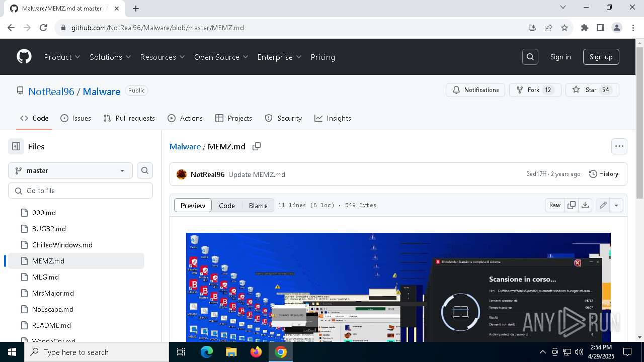
Task: Open commit hash 3ed17ff link
Action: point(536,174)
